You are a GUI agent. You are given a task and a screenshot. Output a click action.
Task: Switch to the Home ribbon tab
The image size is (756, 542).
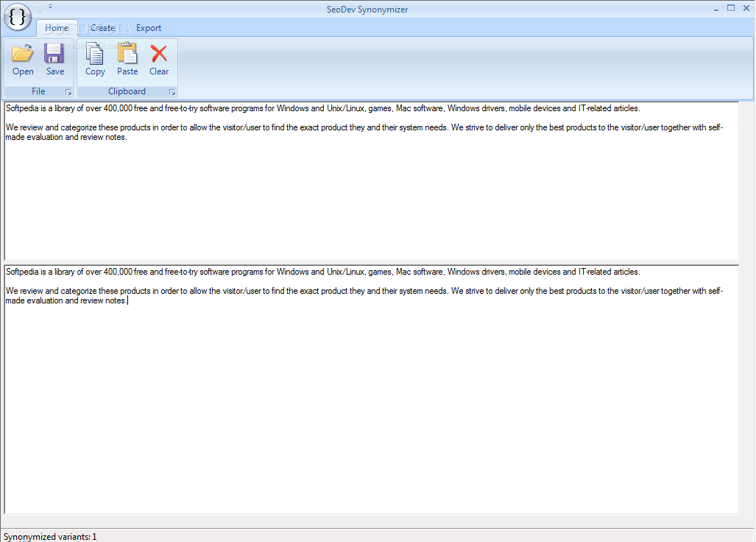point(56,28)
